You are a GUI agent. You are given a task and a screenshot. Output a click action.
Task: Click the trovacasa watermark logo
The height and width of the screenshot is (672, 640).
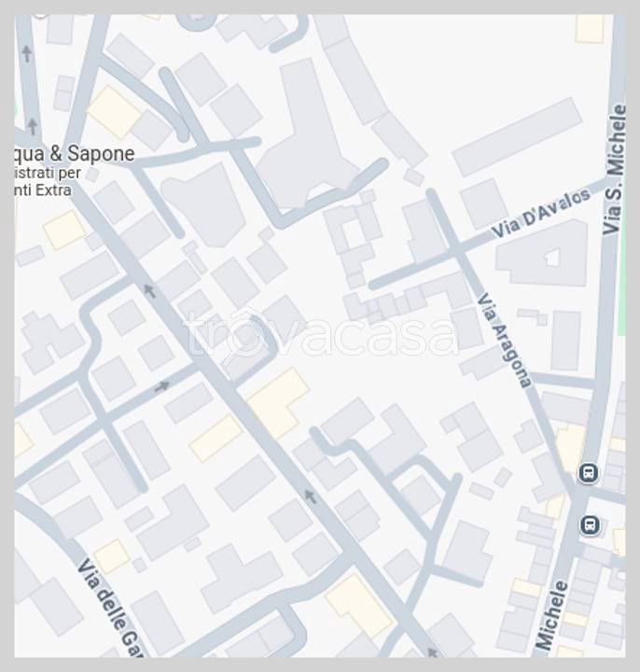point(320,333)
